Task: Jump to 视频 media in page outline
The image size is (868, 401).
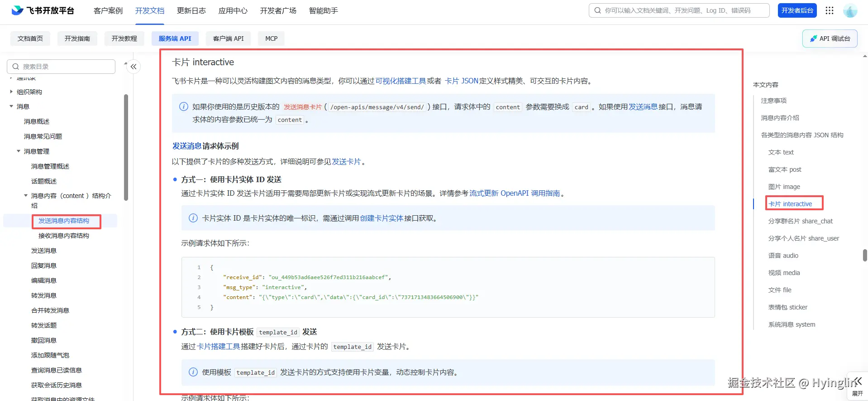Action: pyautogui.click(x=784, y=273)
